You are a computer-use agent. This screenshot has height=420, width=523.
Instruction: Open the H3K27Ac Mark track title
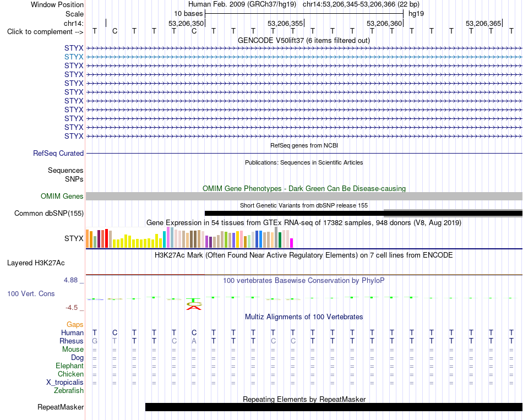pyautogui.click(x=304, y=255)
